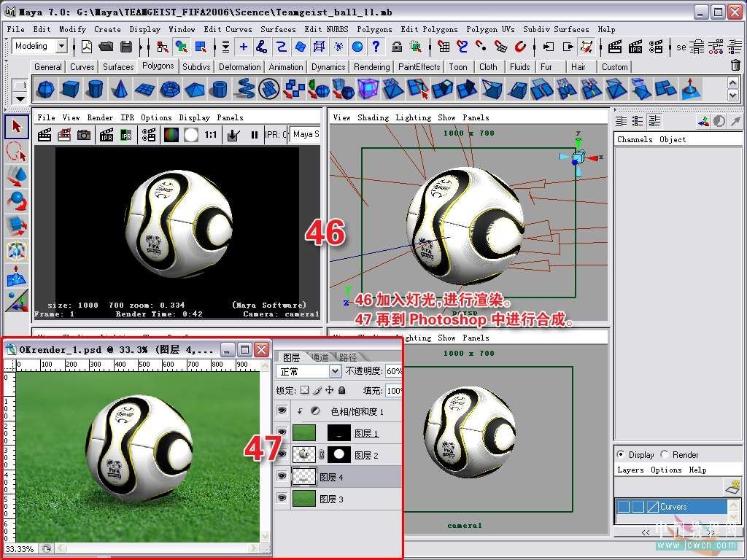Create a polygon torus from the shelf
The height and width of the screenshot is (560, 747).
[170, 89]
